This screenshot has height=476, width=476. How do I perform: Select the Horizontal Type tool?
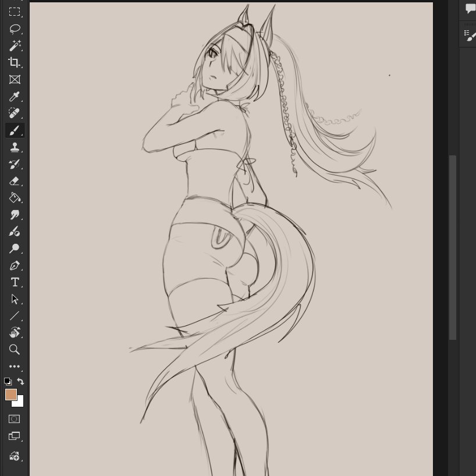click(15, 282)
